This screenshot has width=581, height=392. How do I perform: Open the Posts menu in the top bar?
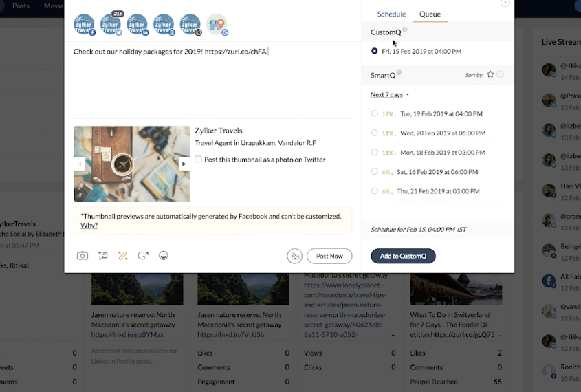click(x=21, y=6)
